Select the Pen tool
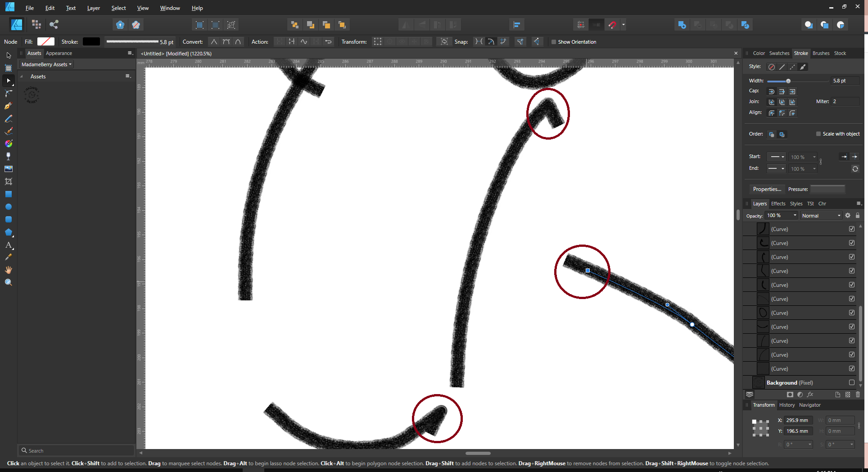Viewport: 868px width, 472px height. point(9,106)
